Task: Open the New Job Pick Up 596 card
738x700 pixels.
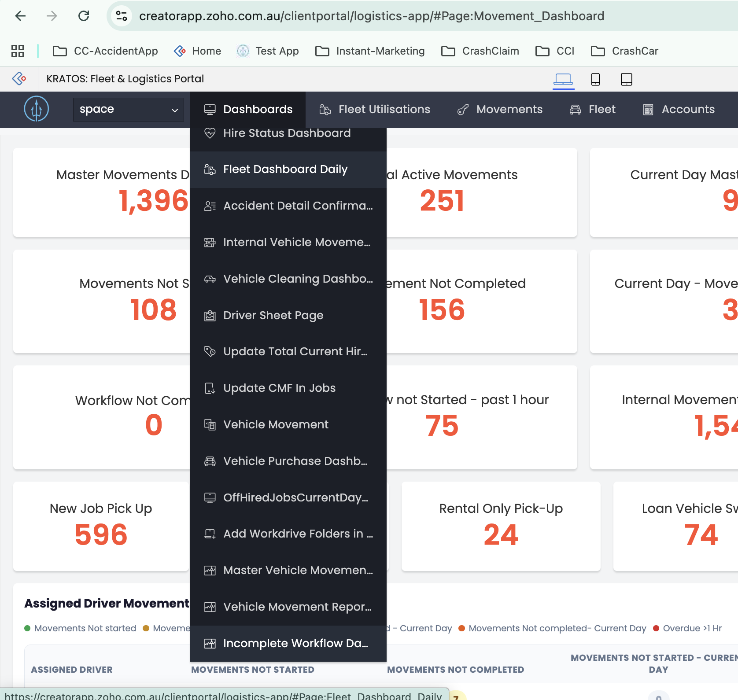Action: click(x=101, y=527)
